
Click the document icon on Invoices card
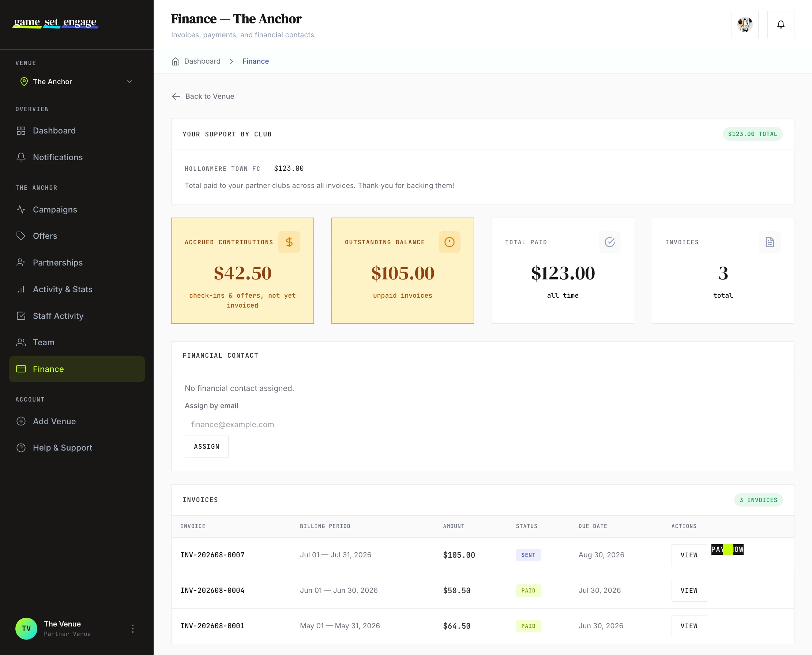coord(770,242)
